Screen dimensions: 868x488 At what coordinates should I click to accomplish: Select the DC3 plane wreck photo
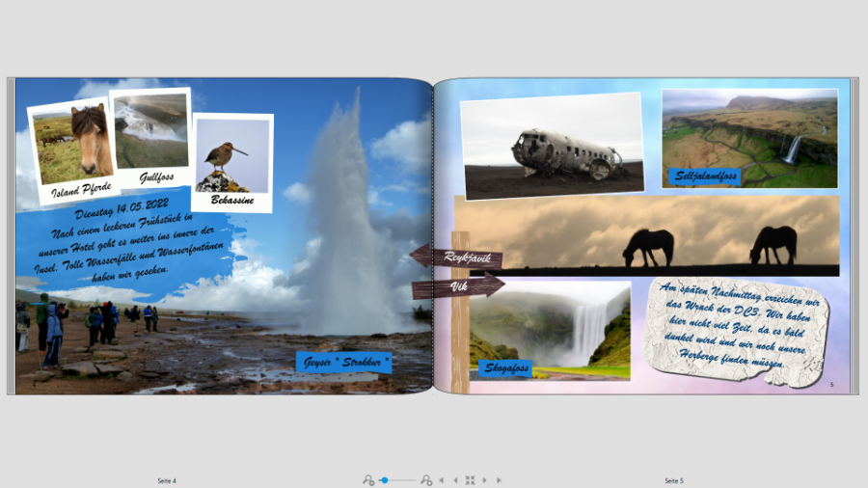(553, 146)
